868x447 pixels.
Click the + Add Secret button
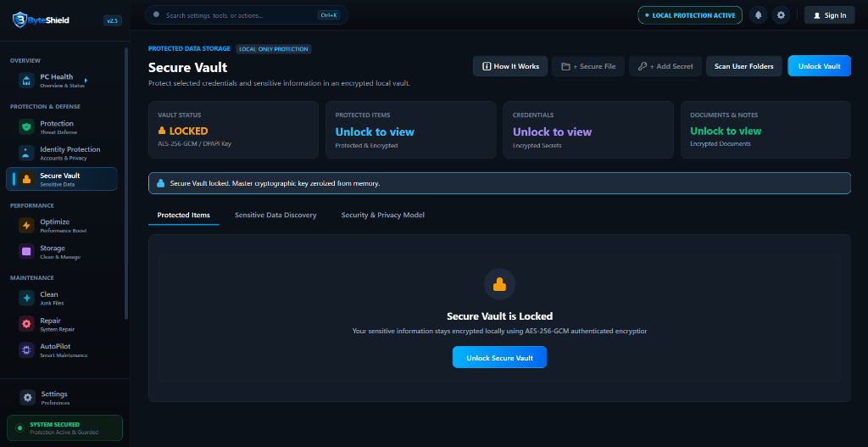pyautogui.click(x=665, y=66)
